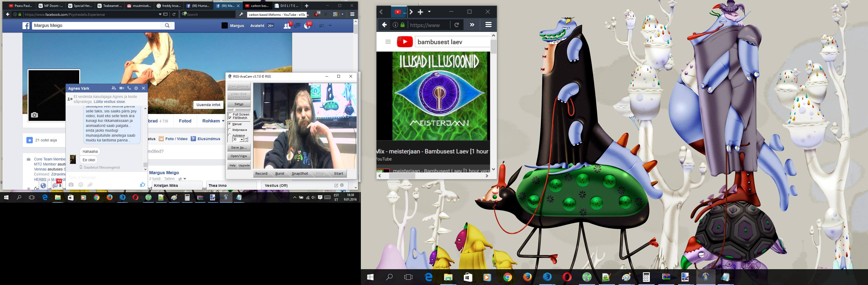Select Autosave radio button
This screenshot has width=868, height=285.
tap(230, 135)
